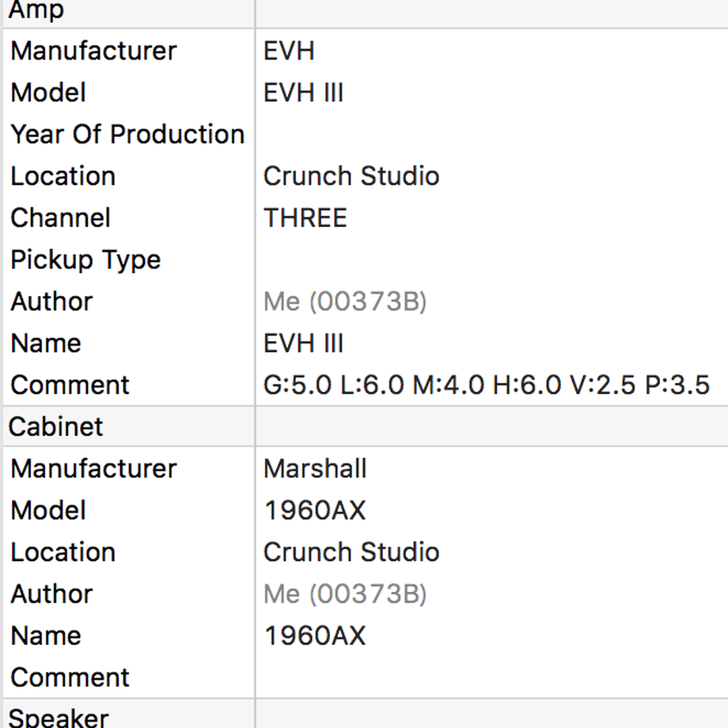
Task: Edit the Cabinet Name field 1960AX
Action: (x=491, y=635)
